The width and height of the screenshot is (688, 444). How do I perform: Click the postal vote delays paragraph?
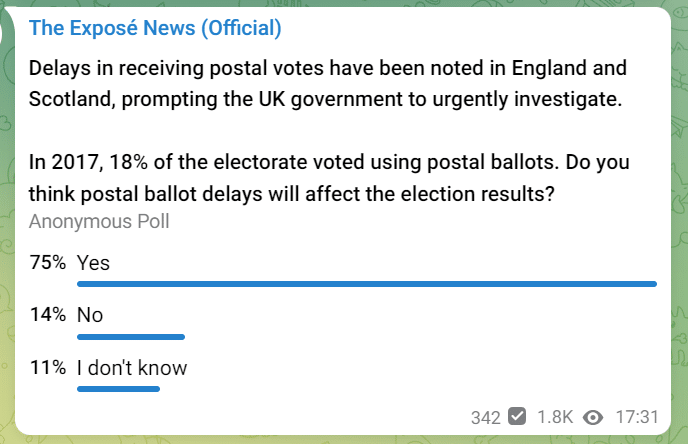[328, 83]
